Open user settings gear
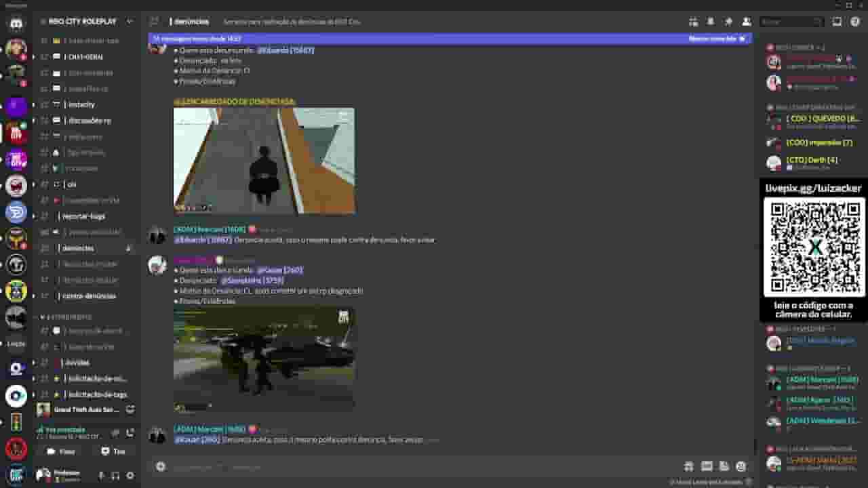Screen dimensions: 868x488 (130, 476)
